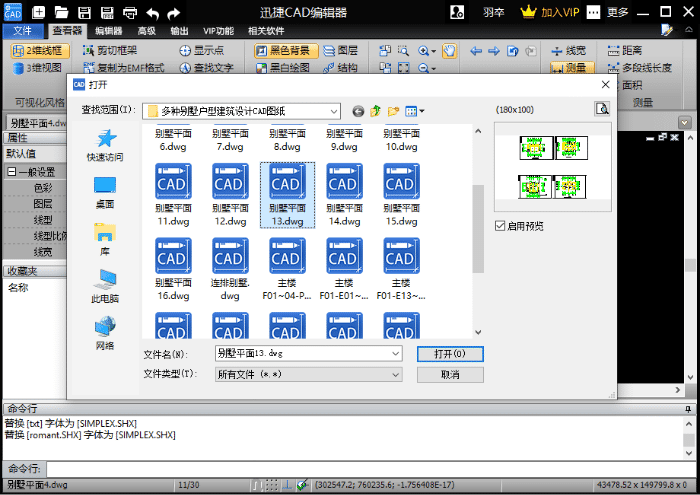The width and height of the screenshot is (700, 495).
Task: Click the Redo arrow in title bar
Action: 173,13
